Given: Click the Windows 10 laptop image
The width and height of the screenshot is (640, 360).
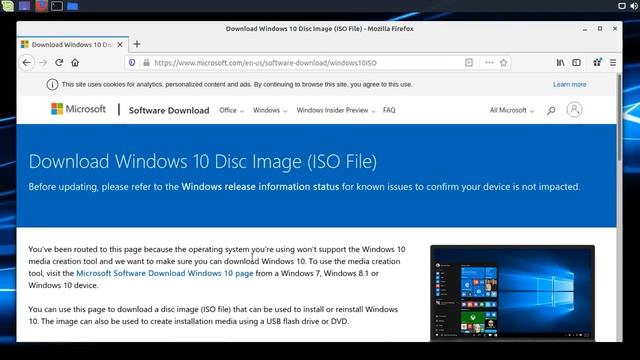Looking at the screenshot, I should coord(512,293).
